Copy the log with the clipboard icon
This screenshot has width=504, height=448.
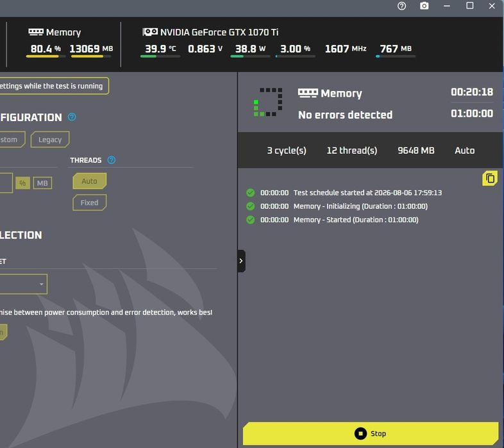point(490,178)
